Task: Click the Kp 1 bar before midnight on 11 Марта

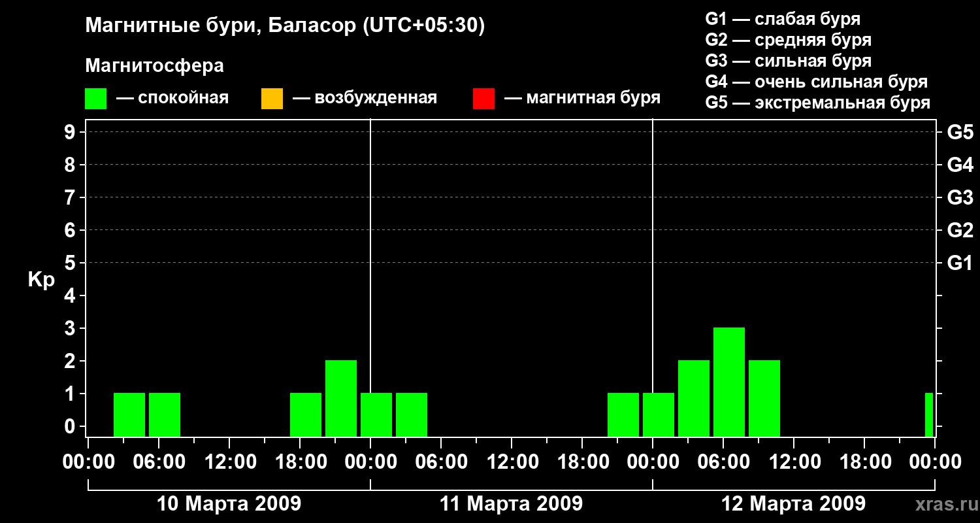Action: [x=623, y=414]
